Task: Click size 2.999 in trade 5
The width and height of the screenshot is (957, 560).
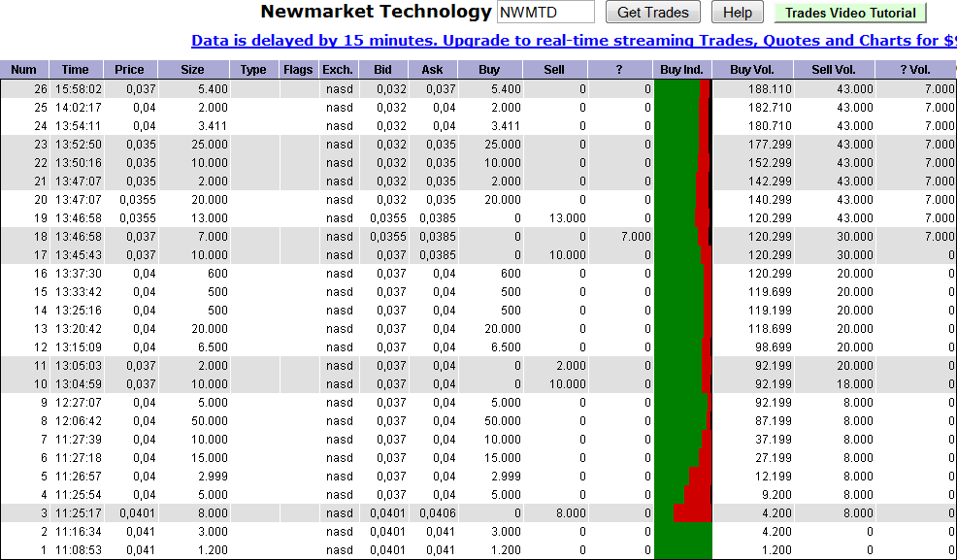Action: coord(213,477)
